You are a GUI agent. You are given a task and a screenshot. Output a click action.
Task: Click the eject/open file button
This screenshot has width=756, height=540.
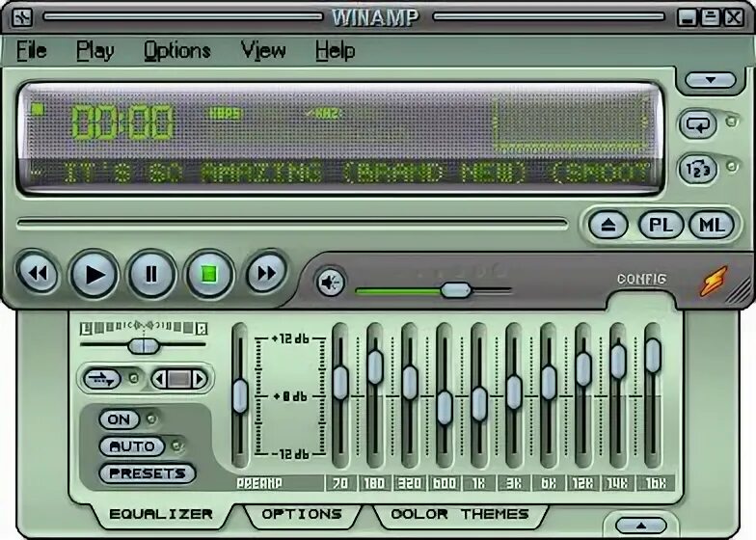608,225
